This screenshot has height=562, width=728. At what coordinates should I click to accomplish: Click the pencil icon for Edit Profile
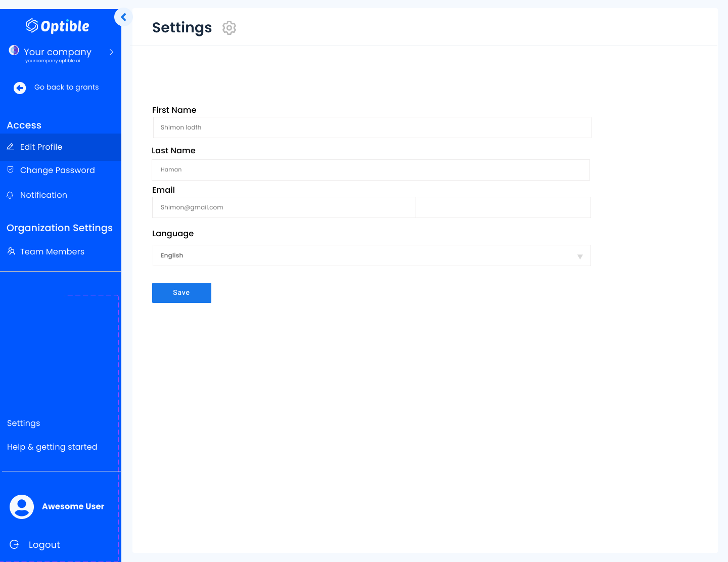tap(10, 147)
